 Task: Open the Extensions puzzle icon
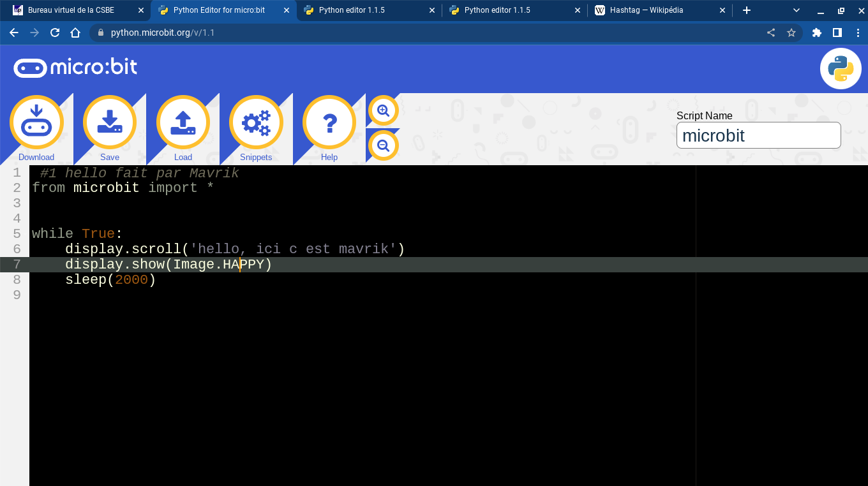[816, 33]
